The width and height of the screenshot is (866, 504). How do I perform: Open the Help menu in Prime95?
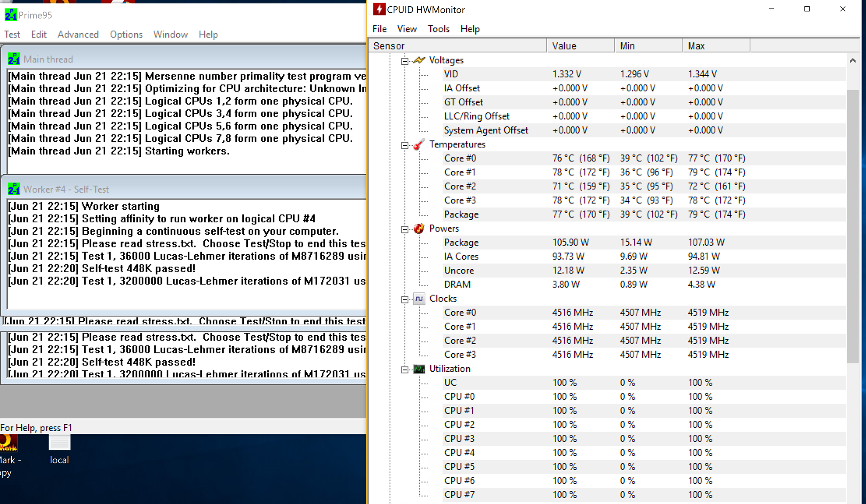click(x=208, y=34)
